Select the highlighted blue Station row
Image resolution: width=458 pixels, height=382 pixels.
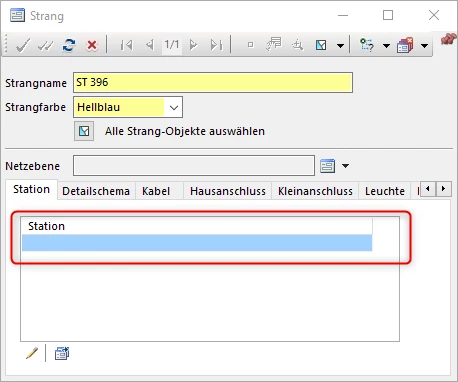pos(197,243)
